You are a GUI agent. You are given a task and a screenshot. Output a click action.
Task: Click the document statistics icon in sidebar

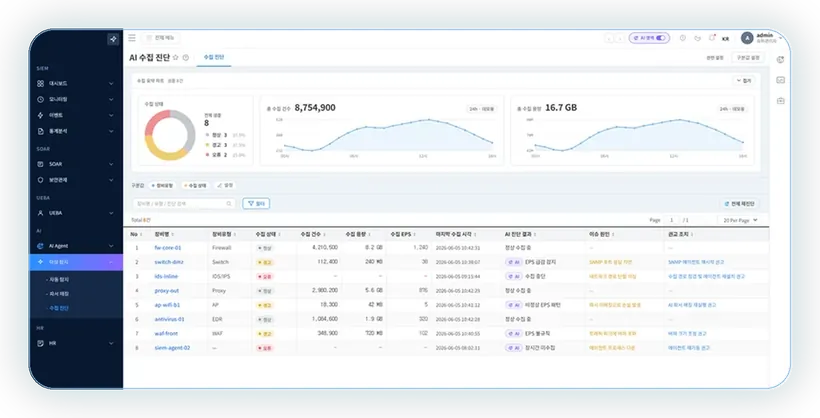coord(40,131)
